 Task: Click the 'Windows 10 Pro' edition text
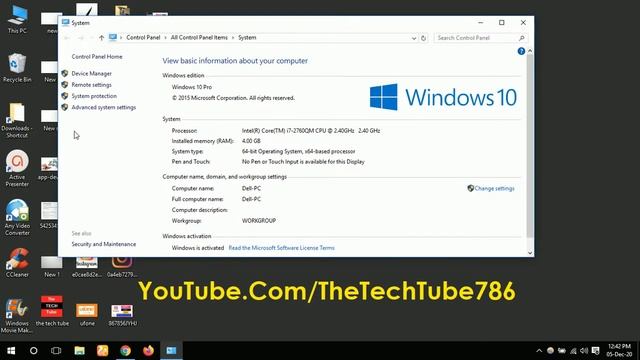tap(192, 87)
